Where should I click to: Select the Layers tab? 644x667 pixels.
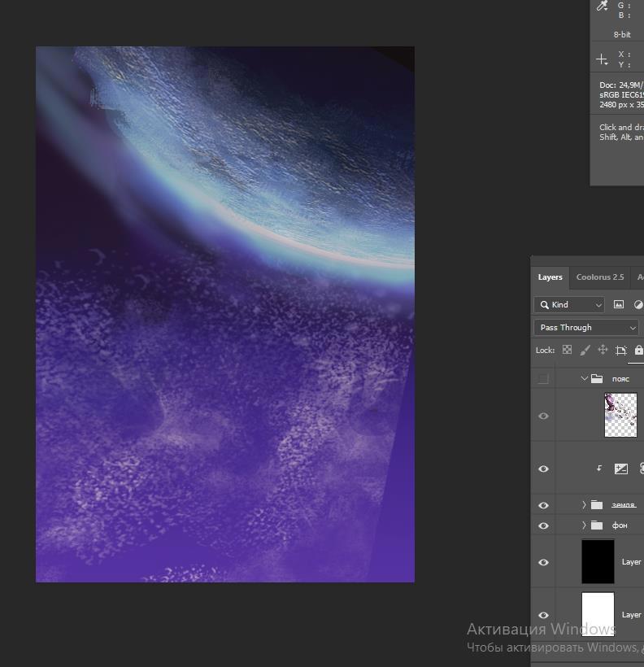(x=550, y=277)
